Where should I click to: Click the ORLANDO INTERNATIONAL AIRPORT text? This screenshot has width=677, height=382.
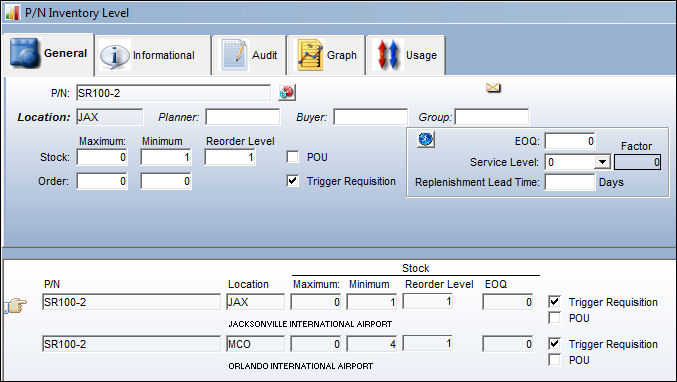pos(301,366)
